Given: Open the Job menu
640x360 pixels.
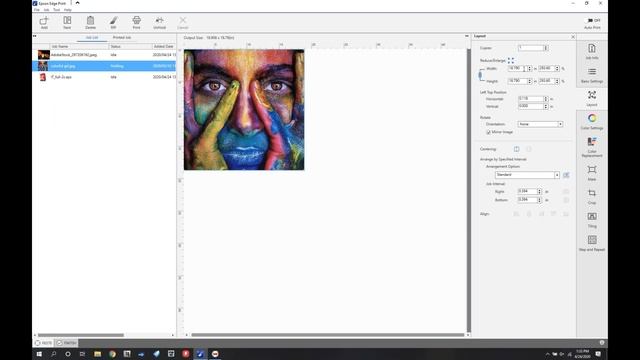Looking at the screenshot, I should [x=46, y=10].
